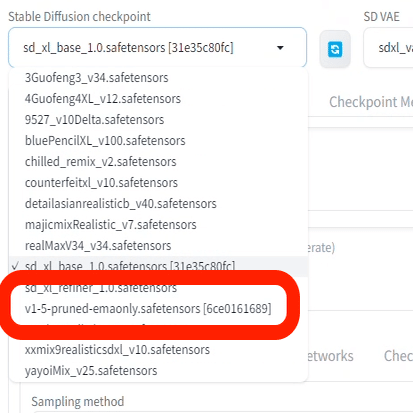Select realMaxV34_v34.safetensors checkpoint

coord(158,246)
